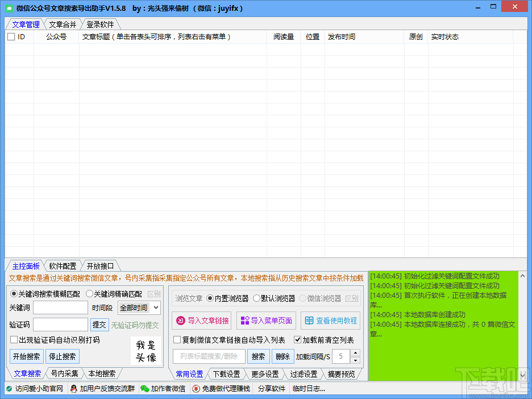Sort by 实时状态 column header
532x399 pixels.
(471, 37)
